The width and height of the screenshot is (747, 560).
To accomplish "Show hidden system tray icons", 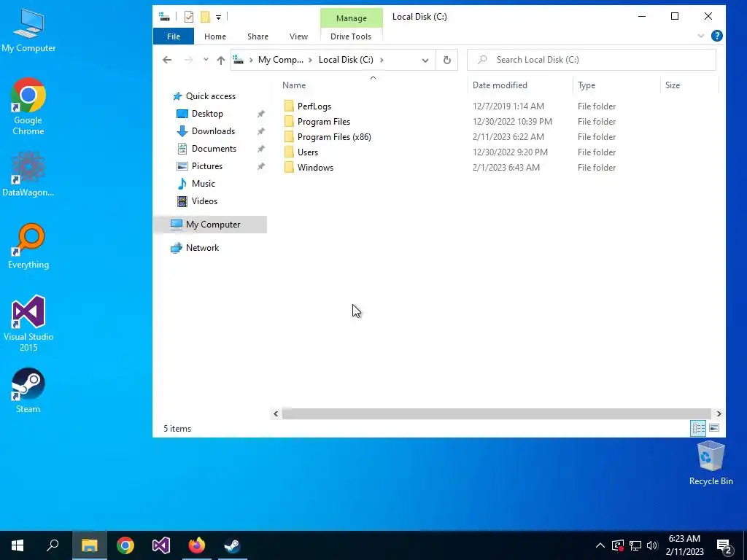I will (600, 545).
